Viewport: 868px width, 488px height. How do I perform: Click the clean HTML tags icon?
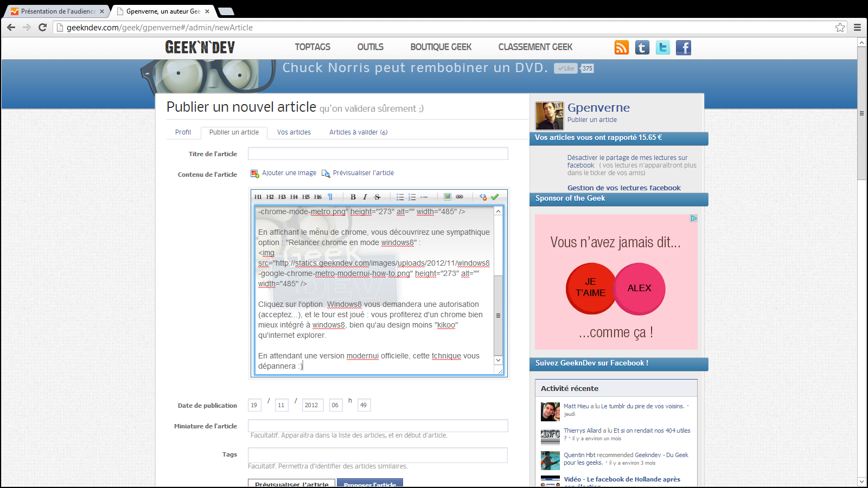(x=483, y=197)
